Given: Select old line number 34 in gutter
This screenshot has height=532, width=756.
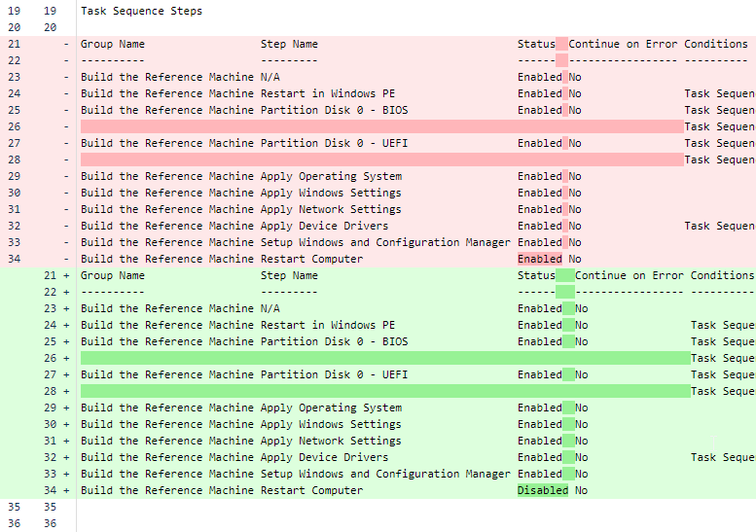Looking at the screenshot, I should click(x=15, y=259).
